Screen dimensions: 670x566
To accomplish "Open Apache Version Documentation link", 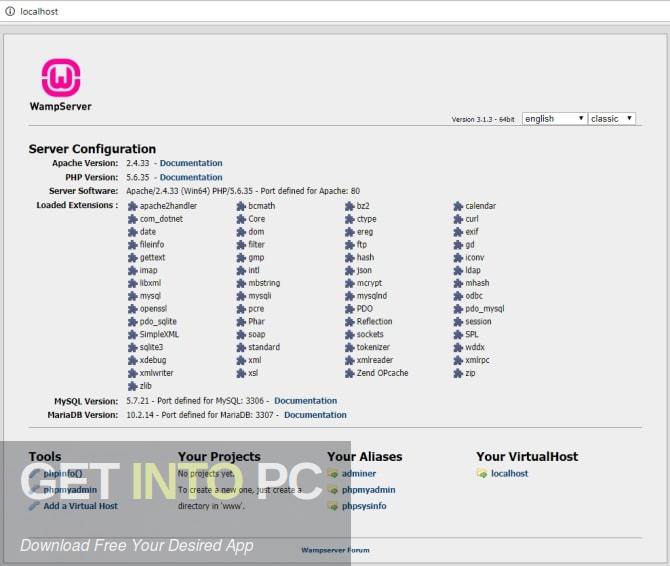I will tap(191, 163).
